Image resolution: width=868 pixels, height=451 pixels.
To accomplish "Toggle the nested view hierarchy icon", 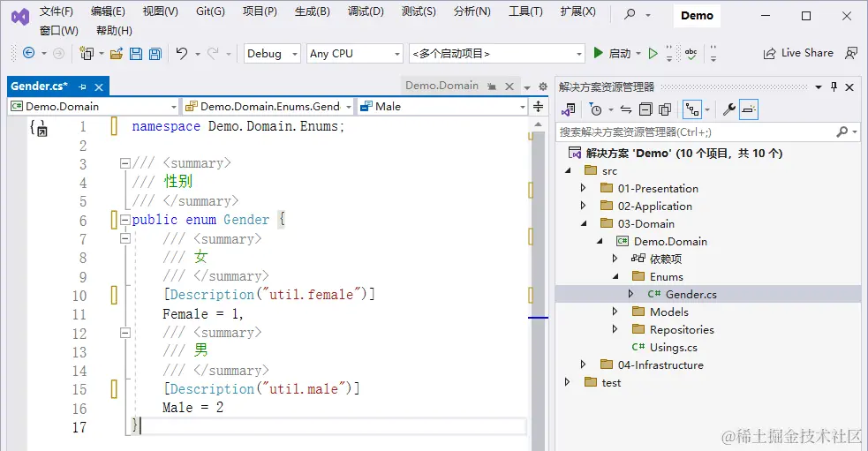I will click(x=692, y=109).
